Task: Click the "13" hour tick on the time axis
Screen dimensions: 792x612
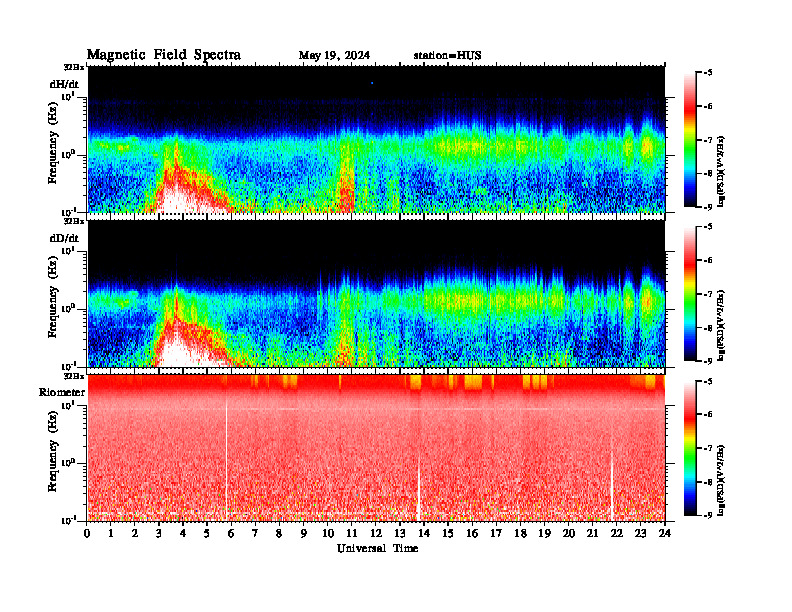Action: coord(400,533)
